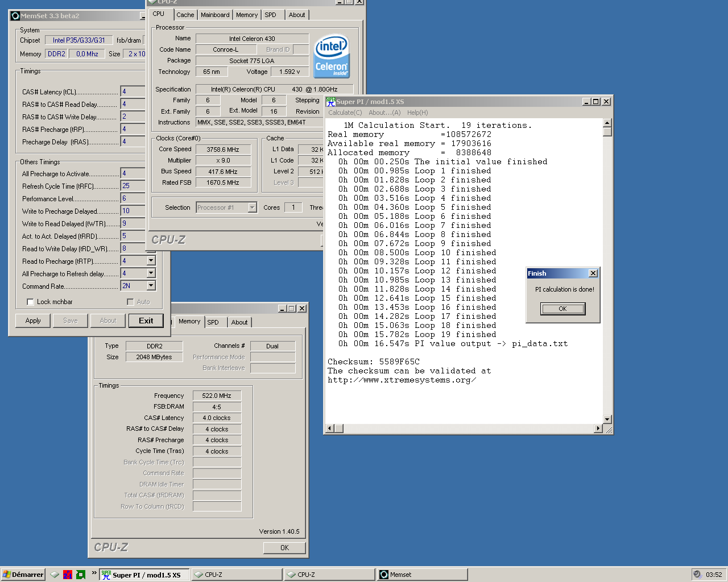The width and height of the screenshot is (728, 582).
Task: Launch the green chip quick launch icon
Action: (81, 575)
